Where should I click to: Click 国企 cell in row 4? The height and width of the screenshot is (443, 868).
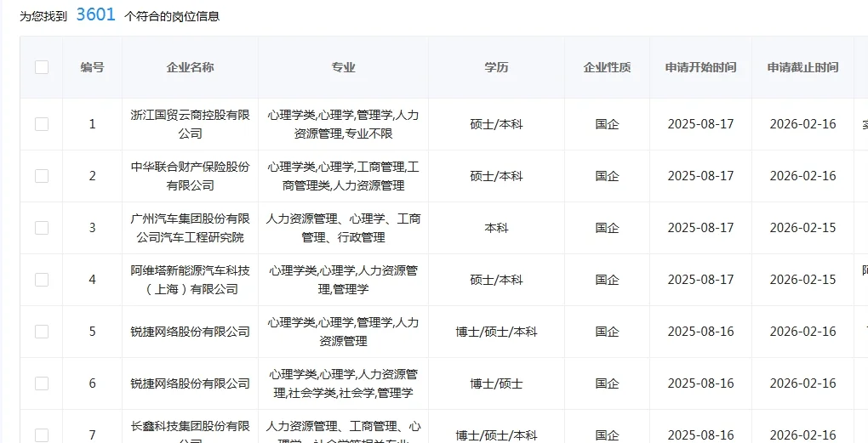(x=607, y=280)
